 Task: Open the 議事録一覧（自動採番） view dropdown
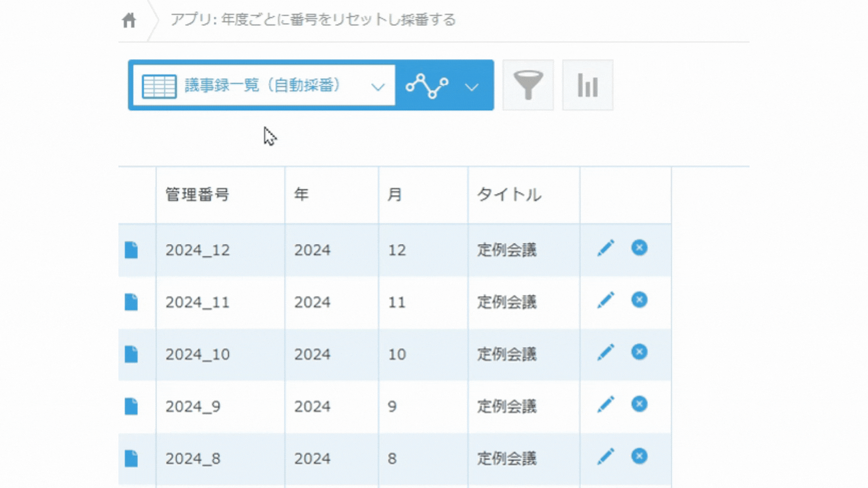(x=264, y=85)
